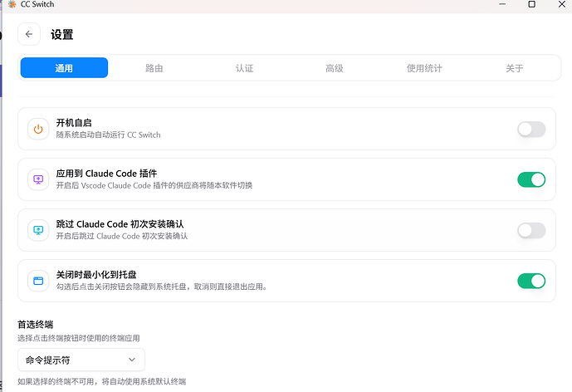Click the CC Switch app icon in title bar
This screenshot has width=572, height=392.
tap(12, 4)
